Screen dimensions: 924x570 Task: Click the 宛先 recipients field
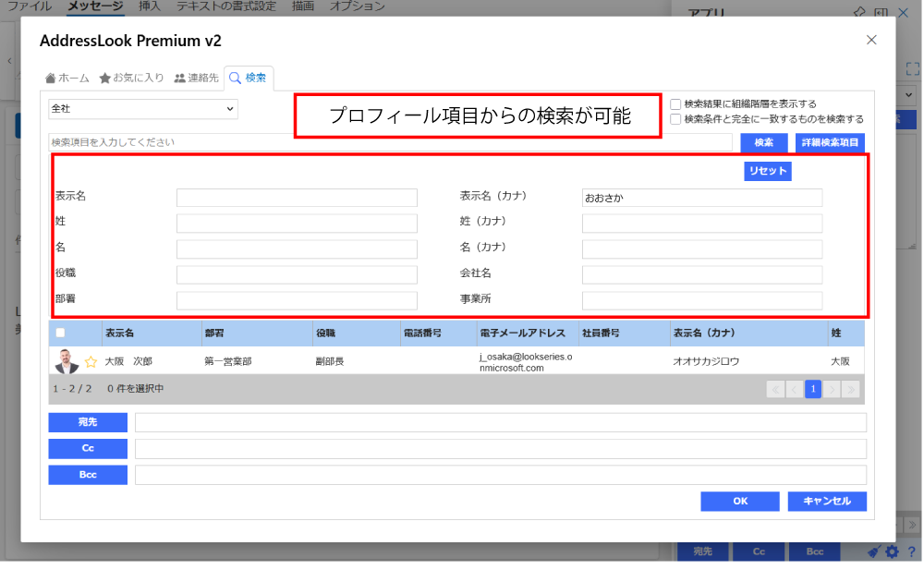[500, 422]
